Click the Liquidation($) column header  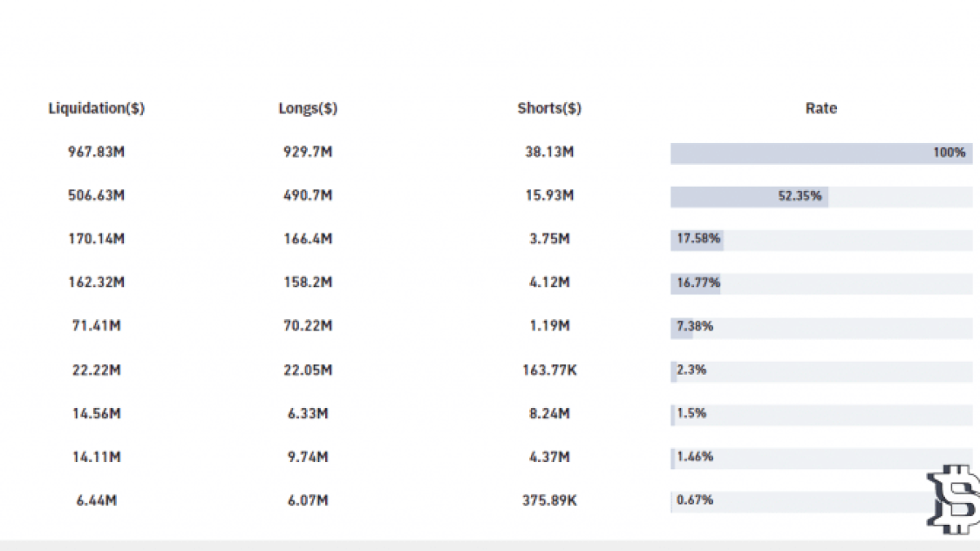(96, 109)
